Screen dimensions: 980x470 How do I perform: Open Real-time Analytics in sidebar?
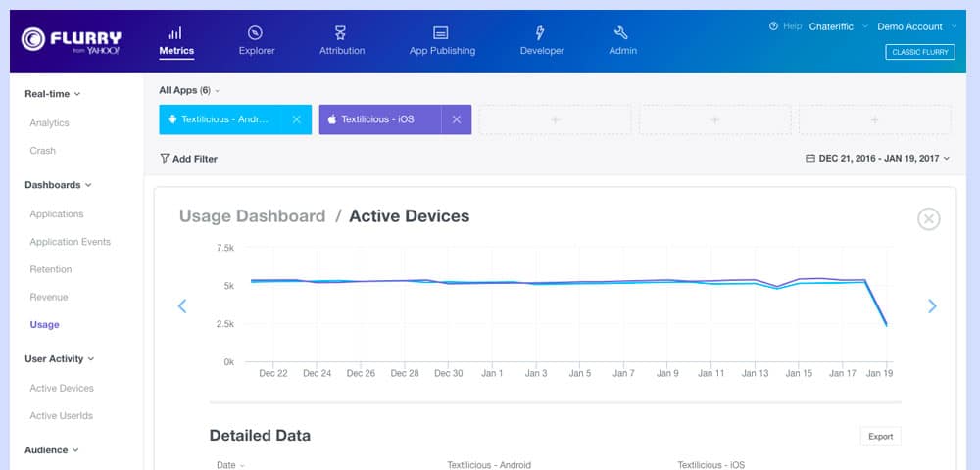point(49,123)
